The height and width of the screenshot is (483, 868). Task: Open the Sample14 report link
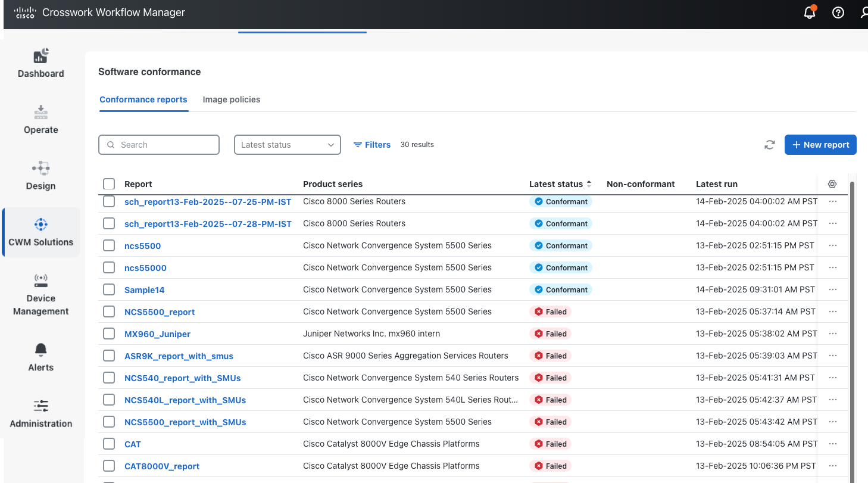point(145,290)
